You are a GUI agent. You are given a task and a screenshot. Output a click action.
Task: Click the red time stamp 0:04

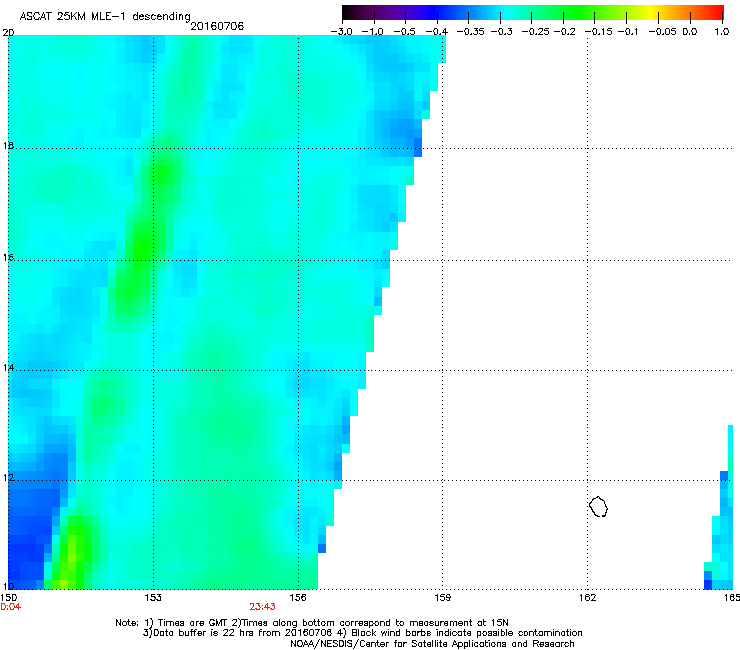(x=10, y=607)
